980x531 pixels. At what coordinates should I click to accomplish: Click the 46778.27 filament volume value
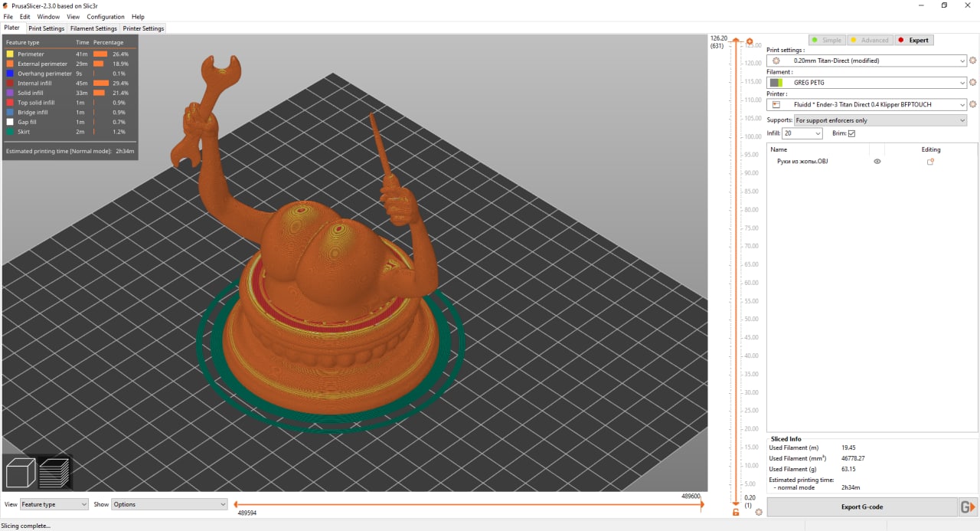pyautogui.click(x=853, y=458)
